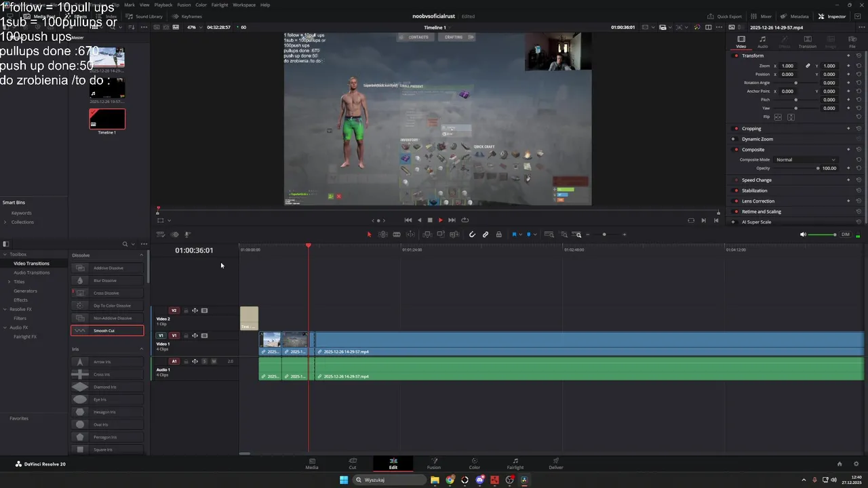Mute audio with the speaker icon
868x488 pixels.
[x=803, y=235]
